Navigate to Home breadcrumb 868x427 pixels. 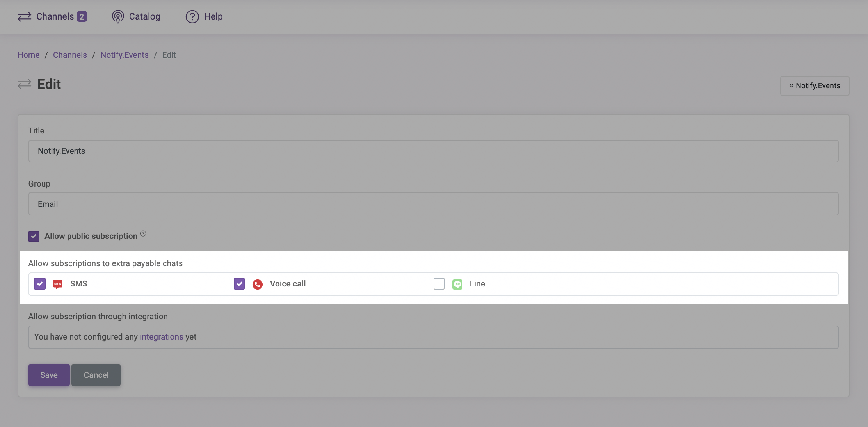[28, 55]
